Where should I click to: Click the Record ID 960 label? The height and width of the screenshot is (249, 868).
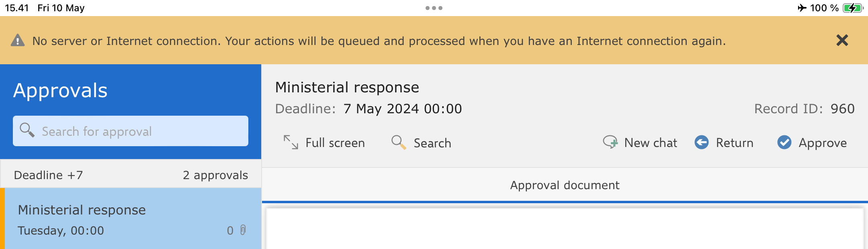point(804,109)
